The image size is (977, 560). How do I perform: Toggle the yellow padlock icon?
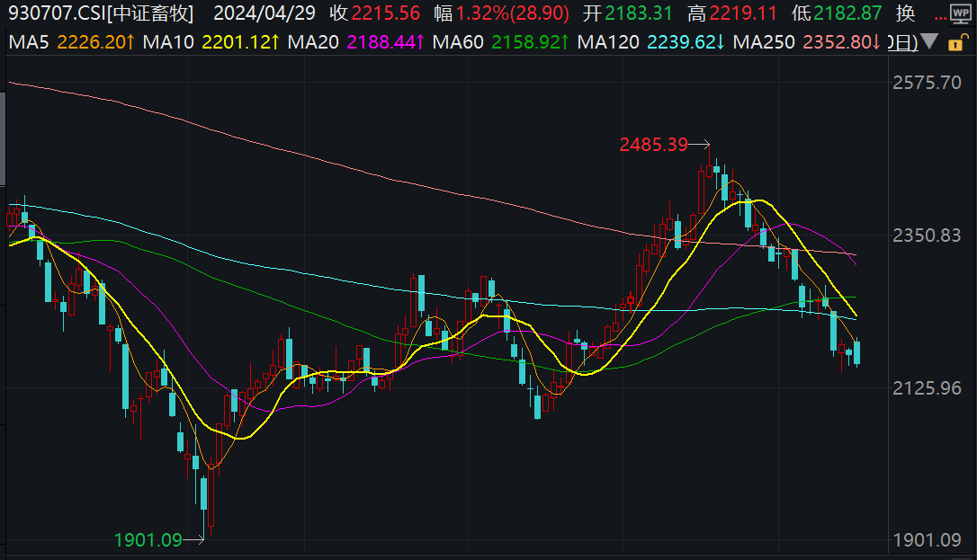957,42
